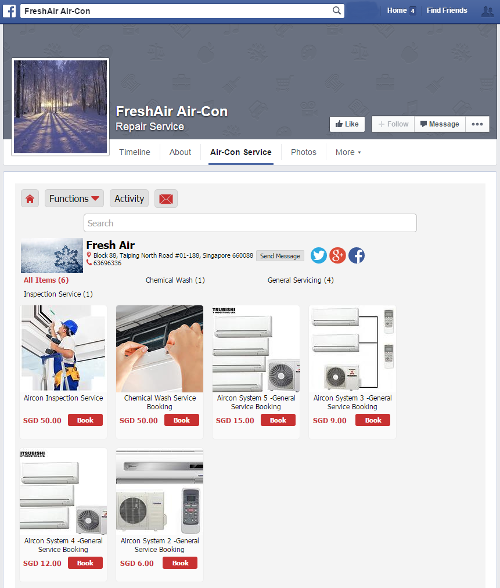Screen dimensions: 500x588
Task: Open Aircon System 2 product image
Action: click(159, 491)
